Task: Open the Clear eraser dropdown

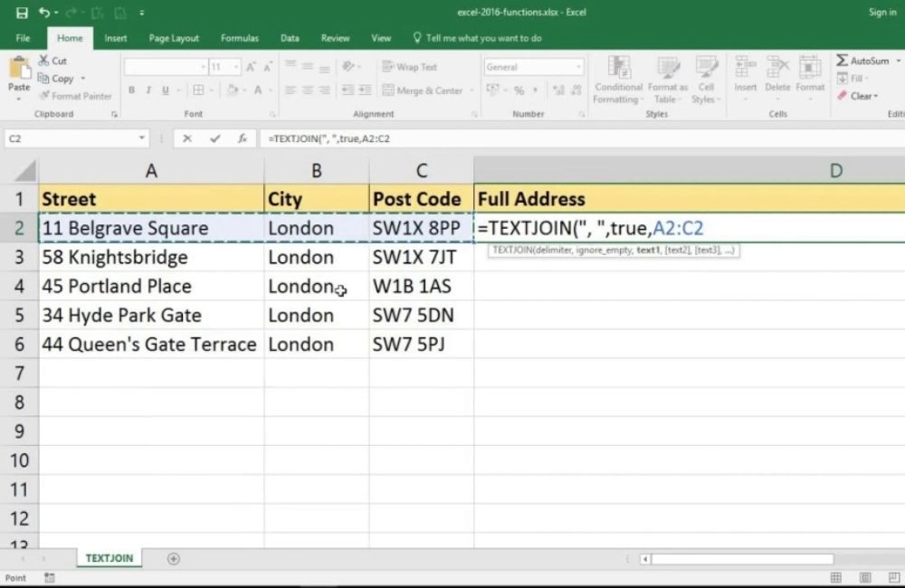Action: coord(858,96)
